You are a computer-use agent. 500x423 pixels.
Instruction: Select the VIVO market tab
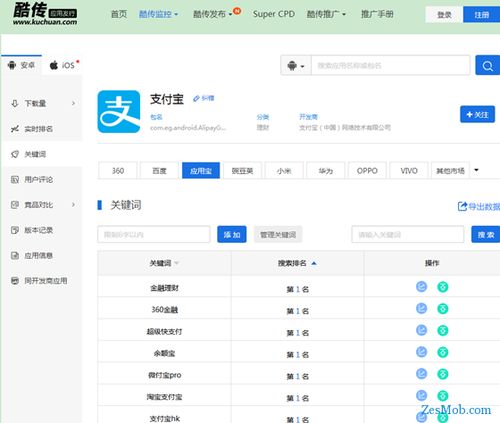[x=409, y=171]
